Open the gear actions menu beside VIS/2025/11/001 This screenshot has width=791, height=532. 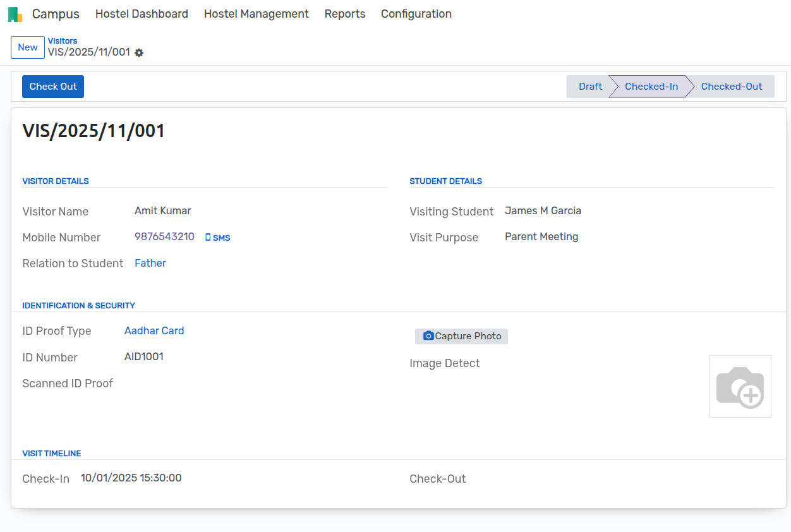coord(139,52)
